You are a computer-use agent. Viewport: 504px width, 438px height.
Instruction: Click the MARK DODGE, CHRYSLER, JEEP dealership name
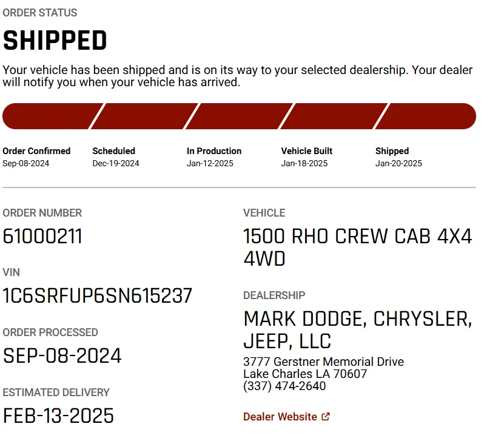[x=357, y=329]
